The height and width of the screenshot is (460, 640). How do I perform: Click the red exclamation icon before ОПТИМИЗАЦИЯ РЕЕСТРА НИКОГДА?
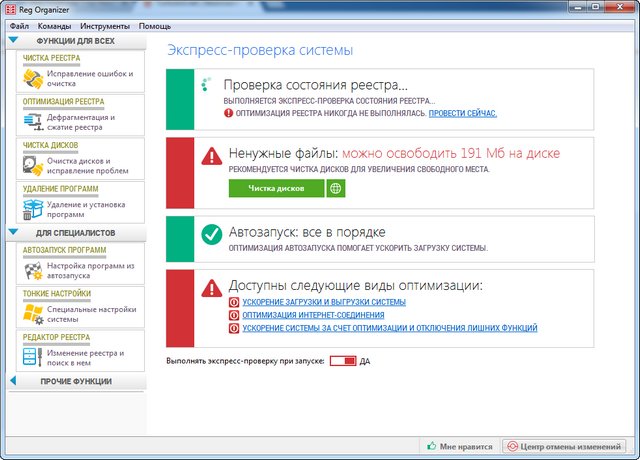[x=229, y=113]
